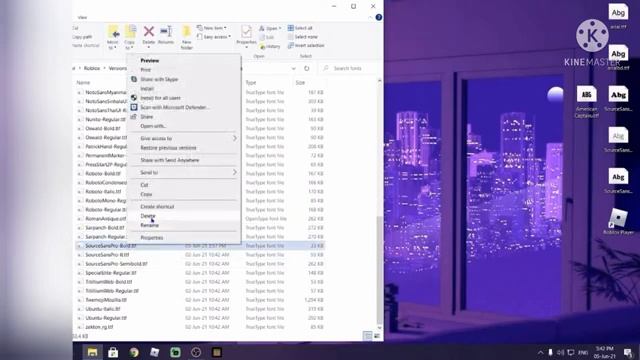Open the View ribbon tab

pyautogui.click(x=82, y=17)
